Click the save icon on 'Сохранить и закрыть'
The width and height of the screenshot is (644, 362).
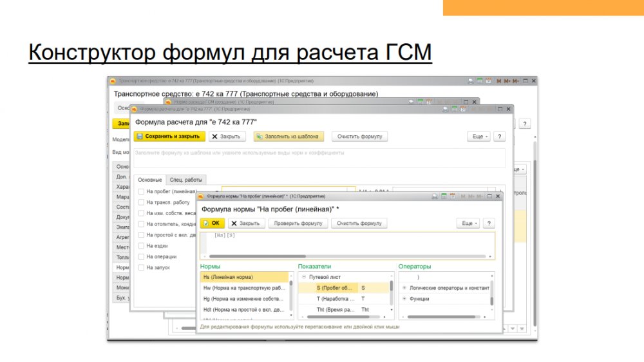point(140,137)
